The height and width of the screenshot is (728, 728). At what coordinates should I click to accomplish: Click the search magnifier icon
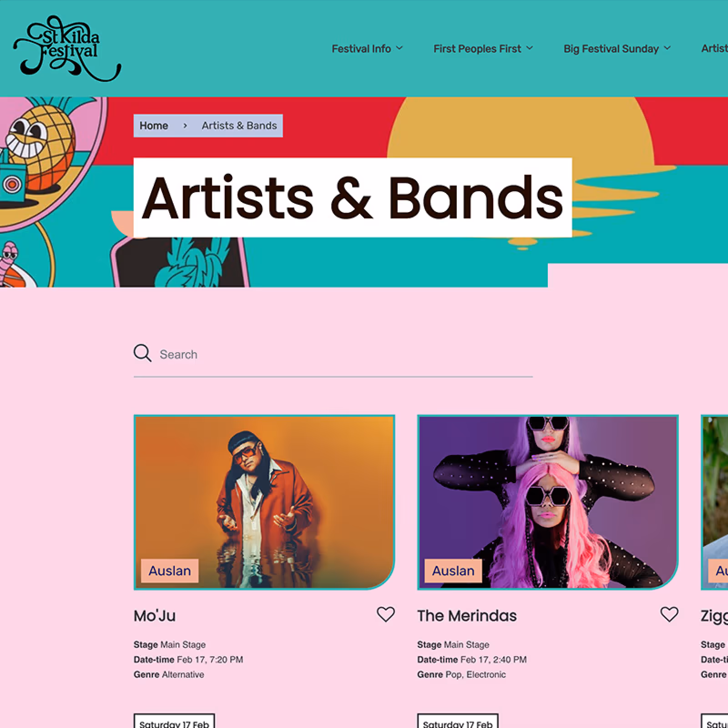142,354
